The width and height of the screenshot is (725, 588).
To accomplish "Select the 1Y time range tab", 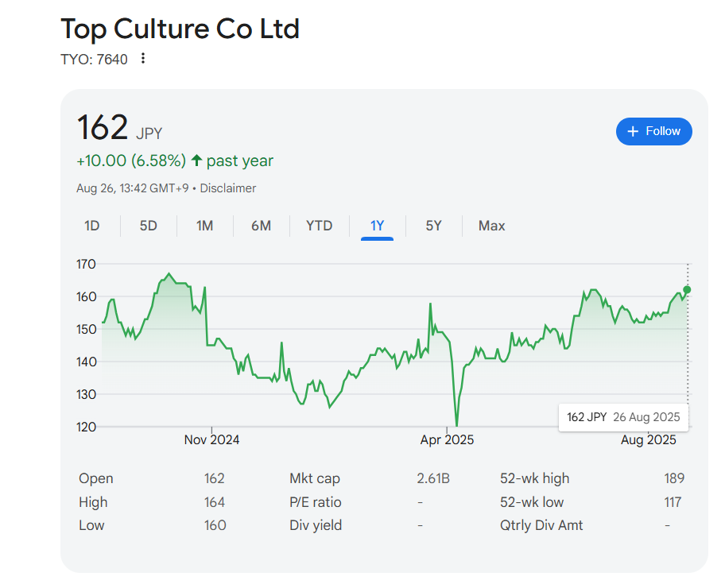I will point(377,226).
